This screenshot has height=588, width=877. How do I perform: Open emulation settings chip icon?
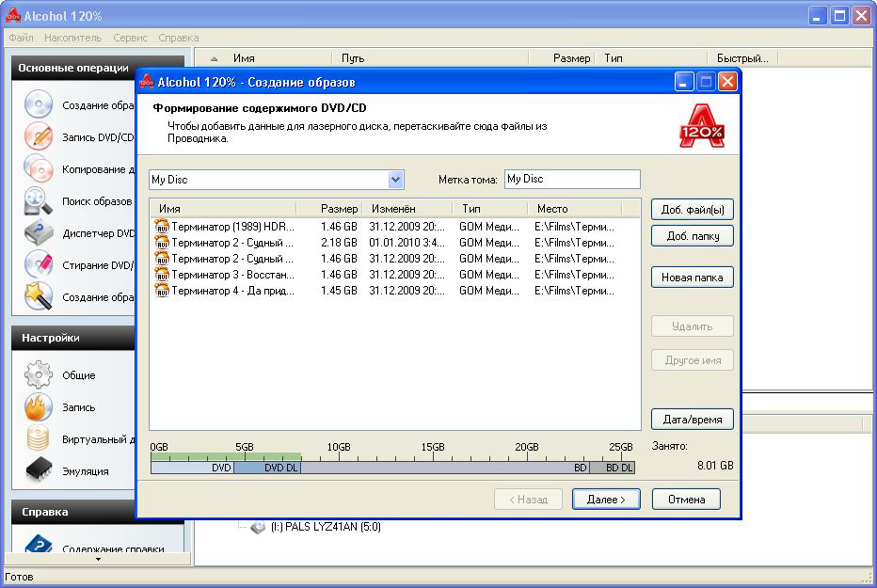point(38,470)
